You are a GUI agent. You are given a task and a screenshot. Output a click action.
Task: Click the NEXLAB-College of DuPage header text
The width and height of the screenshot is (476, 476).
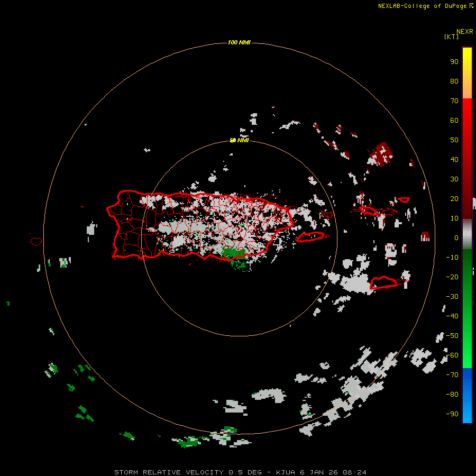pyautogui.click(x=425, y=6)
